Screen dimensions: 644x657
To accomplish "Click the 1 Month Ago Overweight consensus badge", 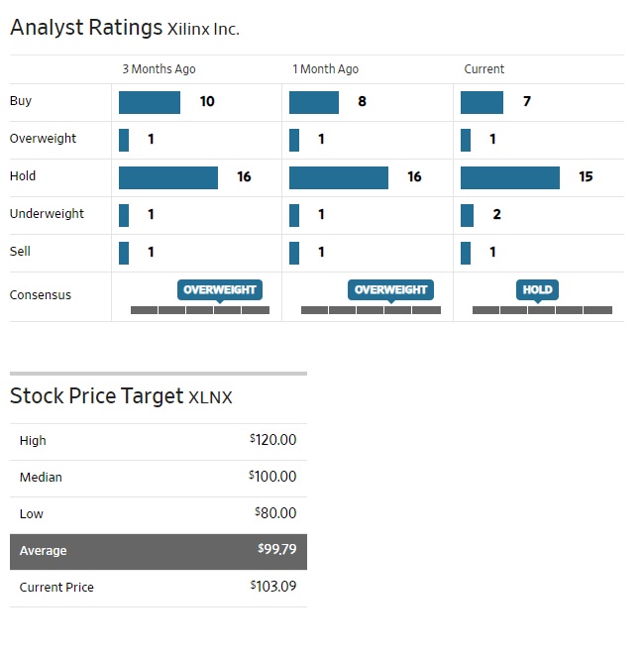I will [390, 289].
